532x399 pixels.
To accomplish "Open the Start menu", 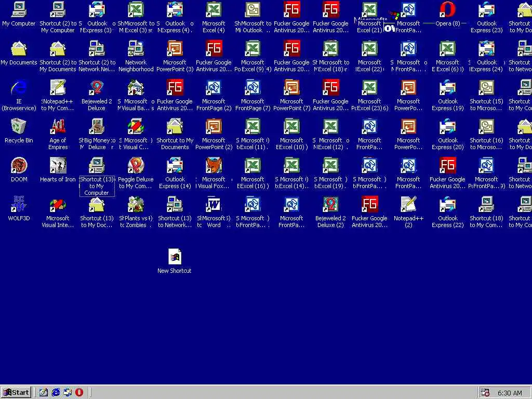I will pos(16,393).
